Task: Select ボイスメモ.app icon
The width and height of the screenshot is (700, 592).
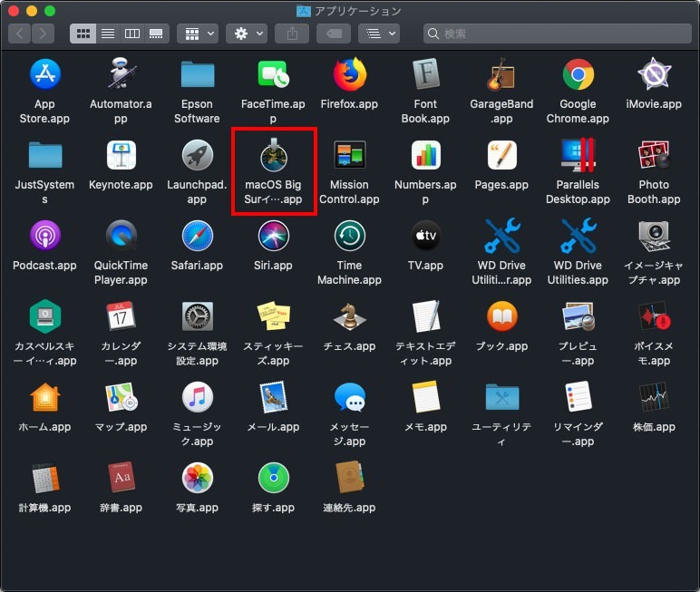Action: pyautogui.click(x=654, y=316)
